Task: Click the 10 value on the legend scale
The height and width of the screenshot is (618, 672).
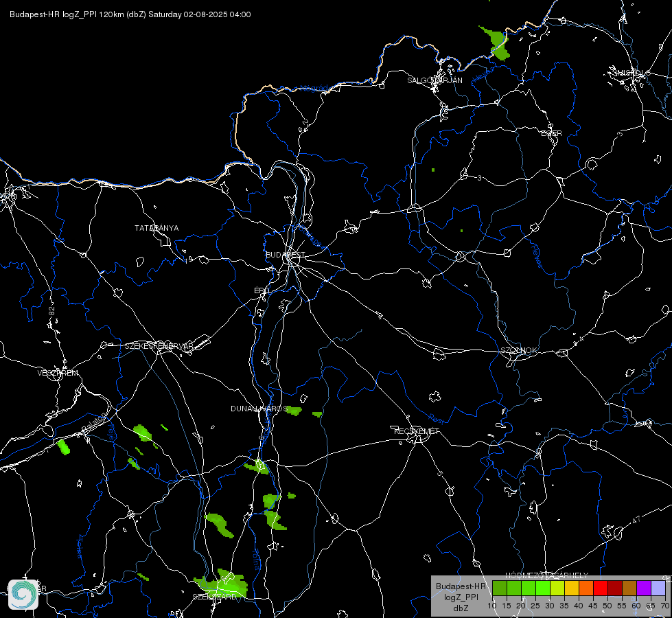Action: (x=492, y=606)
